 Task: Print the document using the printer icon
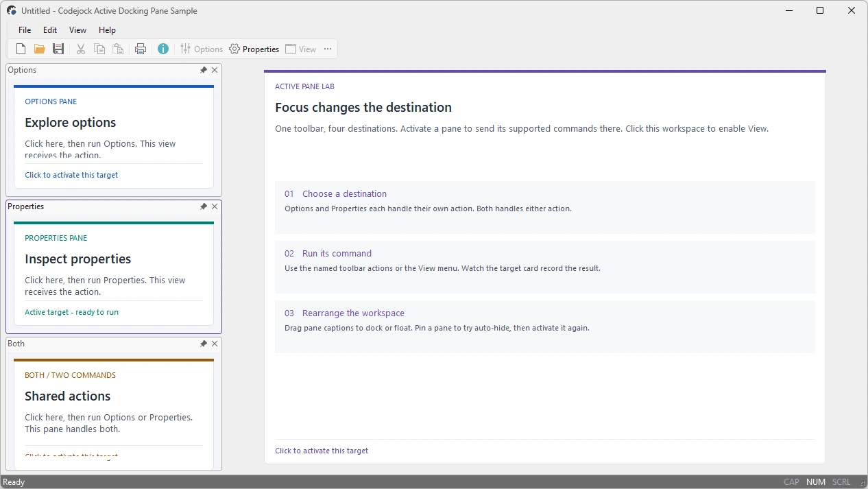pos(141,49)
